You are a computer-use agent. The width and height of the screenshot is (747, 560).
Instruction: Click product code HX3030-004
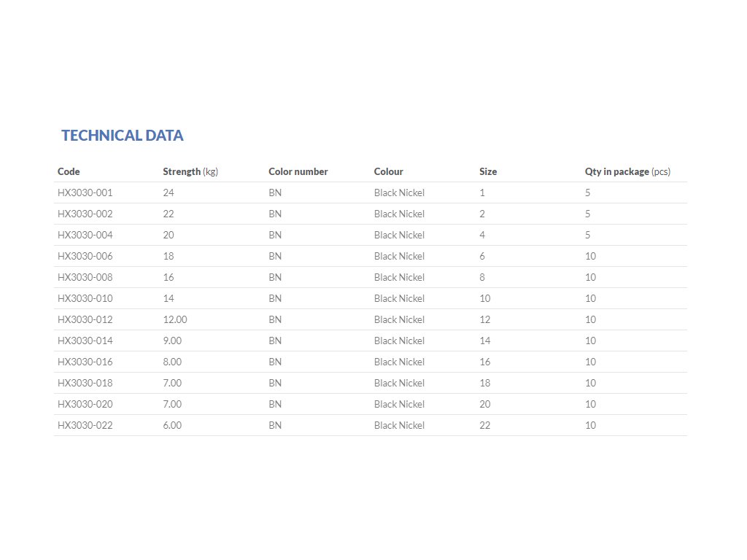tap(85, 236)
